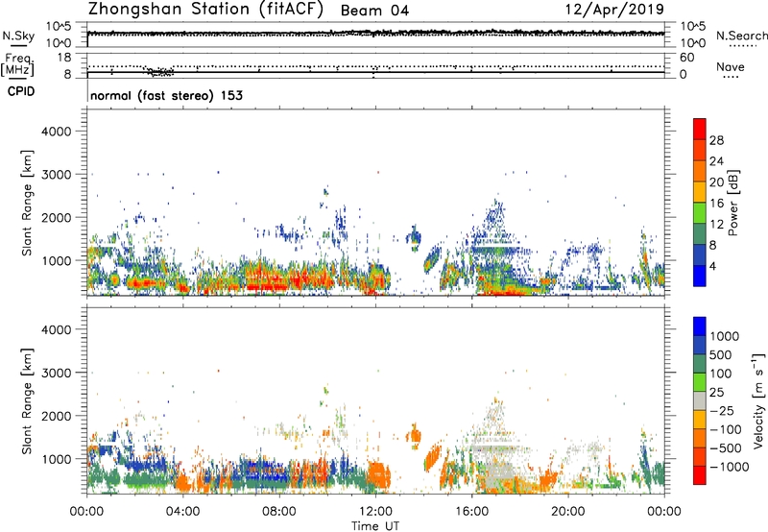Click the '-100' tick on Velocity colorbar
This screenshot has height=532, width=768.
coord(726,429)
